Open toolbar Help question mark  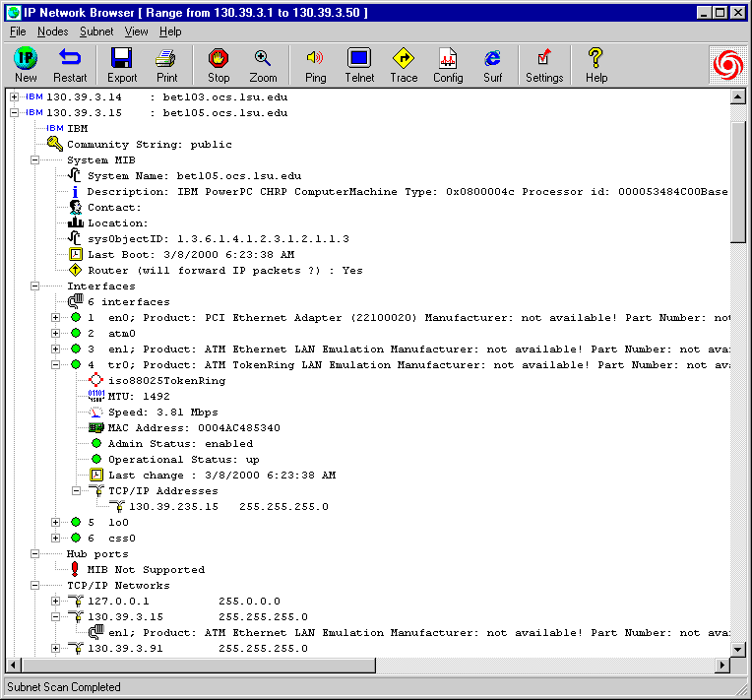point(596,65)
